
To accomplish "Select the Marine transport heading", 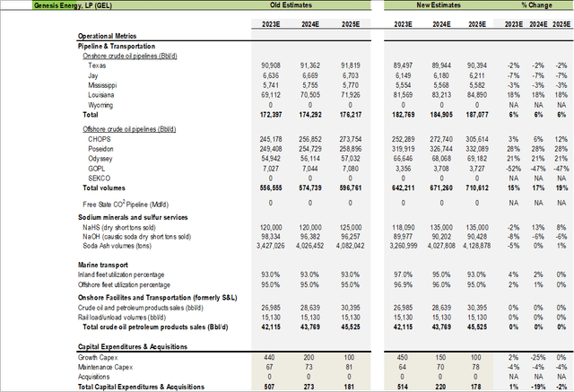I will pos(103,265).
